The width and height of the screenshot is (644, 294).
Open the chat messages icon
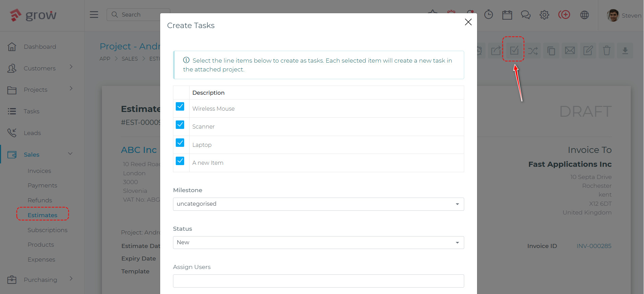tap(525, 15)
